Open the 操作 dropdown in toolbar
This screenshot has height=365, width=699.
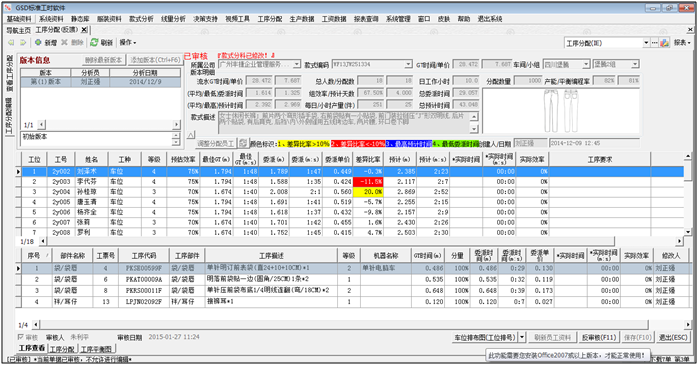[x=127, y=42]
